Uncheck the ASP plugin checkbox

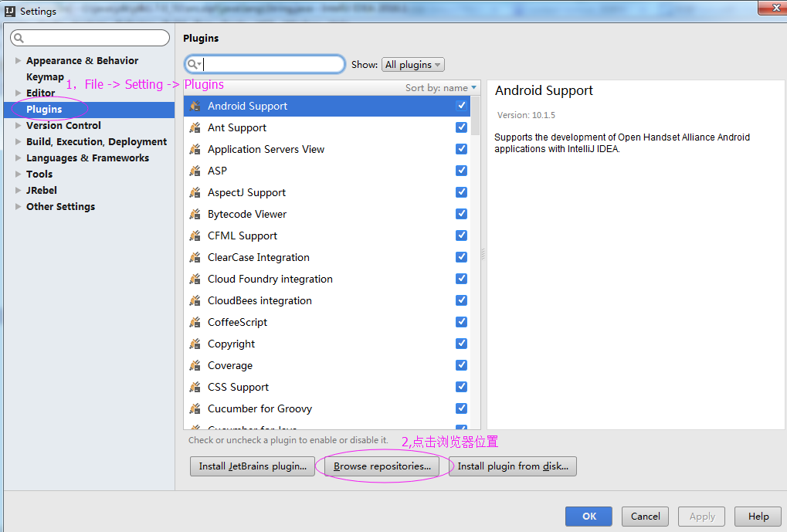pos(461,170)
